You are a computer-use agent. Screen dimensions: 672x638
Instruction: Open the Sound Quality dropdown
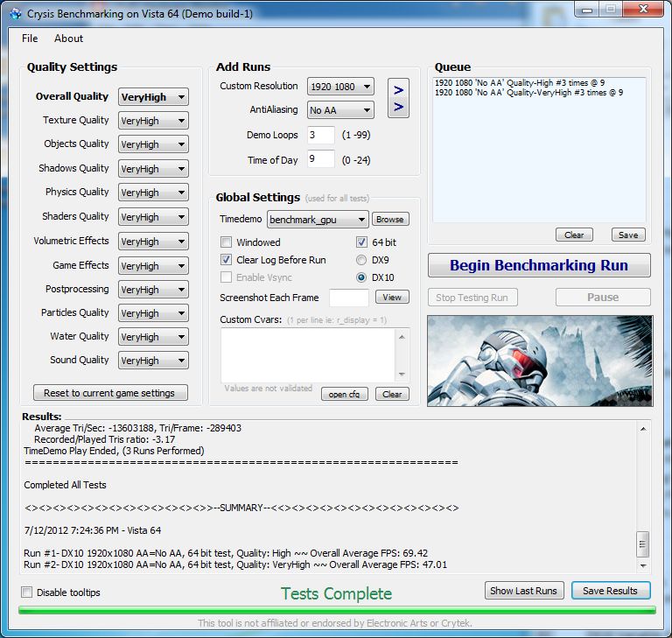[x=153, y=361]
